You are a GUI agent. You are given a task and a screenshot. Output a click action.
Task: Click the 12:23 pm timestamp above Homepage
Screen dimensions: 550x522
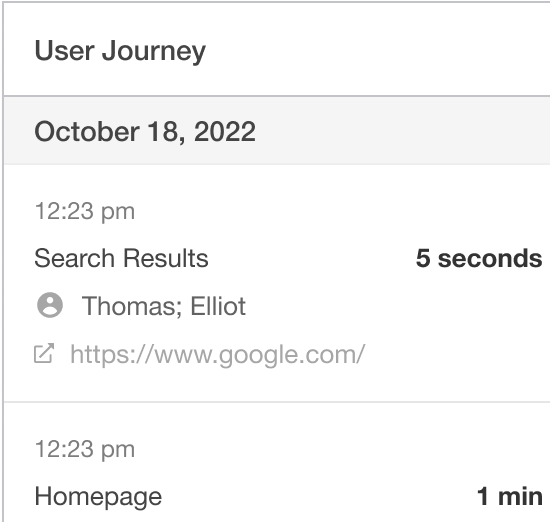85,449
